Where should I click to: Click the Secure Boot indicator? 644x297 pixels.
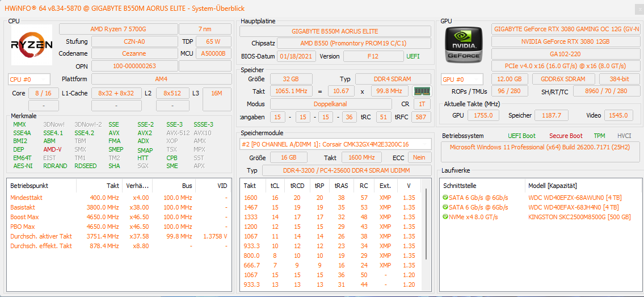click(566, 136)
